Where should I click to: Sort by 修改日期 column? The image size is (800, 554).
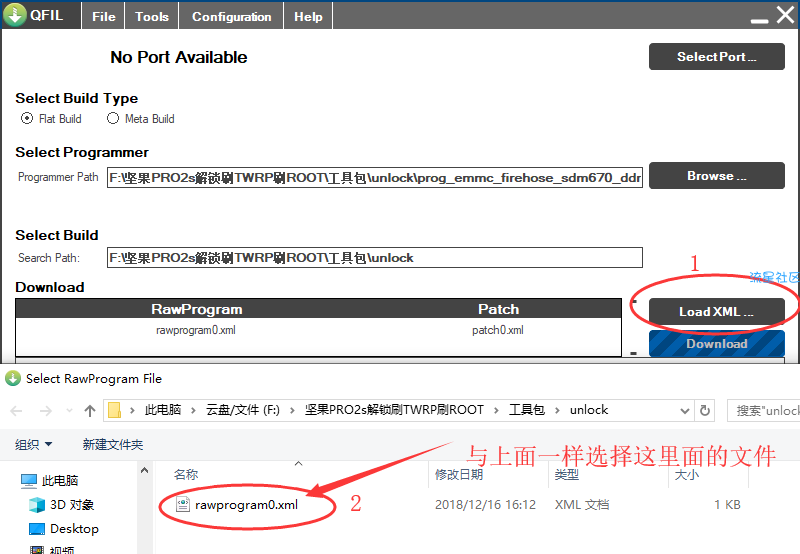pos(459,474)
